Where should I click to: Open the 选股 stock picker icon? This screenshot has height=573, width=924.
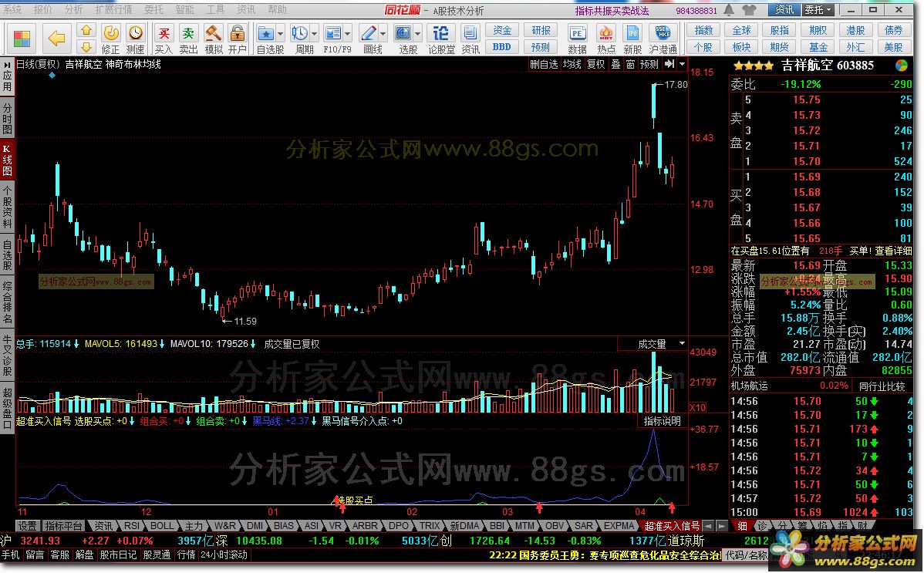coord(403,33)
